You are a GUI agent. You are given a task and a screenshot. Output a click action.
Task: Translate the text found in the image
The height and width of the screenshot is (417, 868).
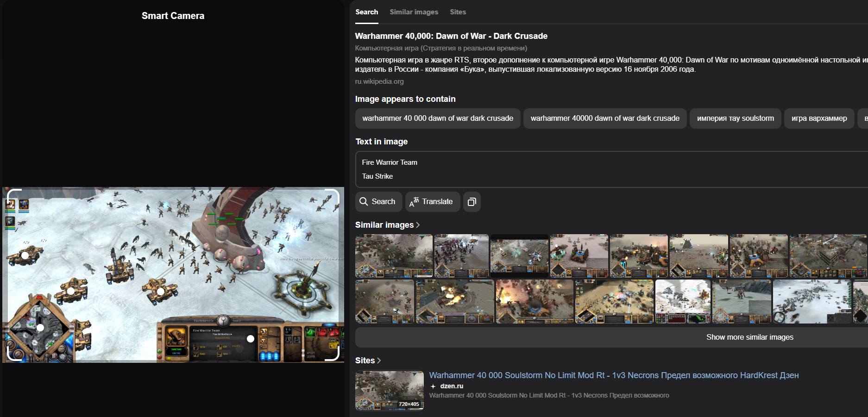click(x=433, y=202)
